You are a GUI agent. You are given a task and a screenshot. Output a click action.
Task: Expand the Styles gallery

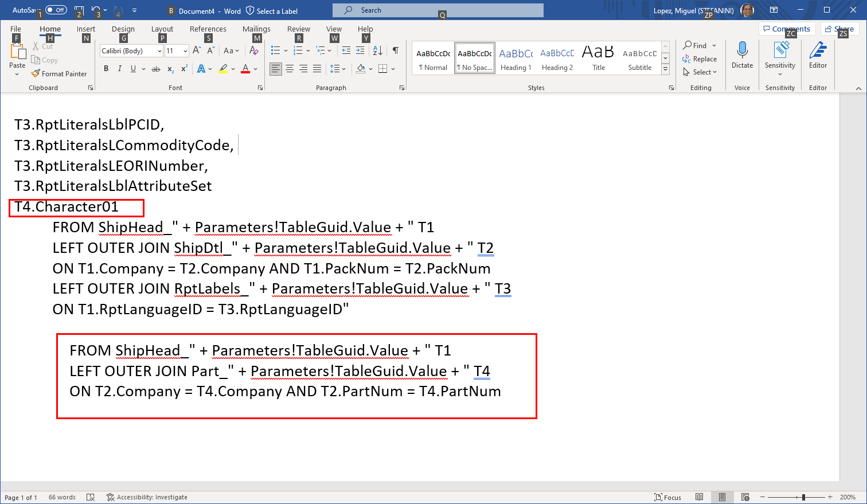[x=665, y=69]
